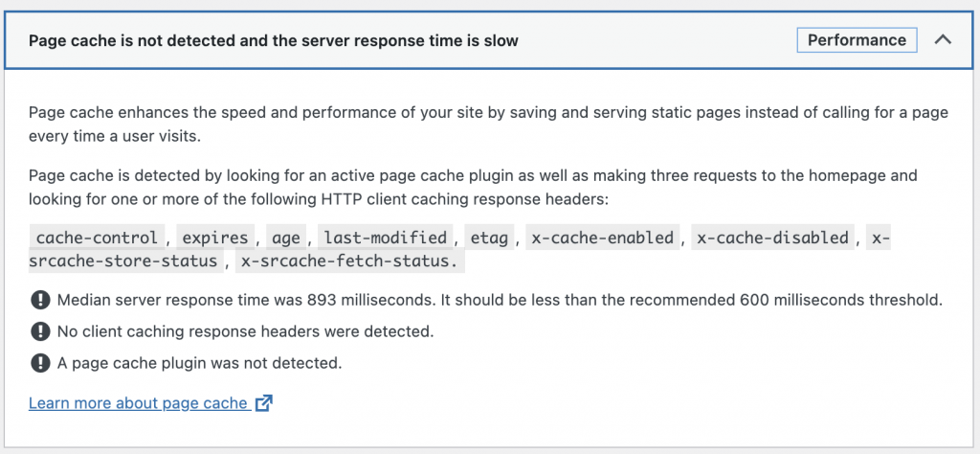The width and height of the screenshot is (980, 454).
Task: Collapse the page cache panel chevron
Action: pos(943,40)
